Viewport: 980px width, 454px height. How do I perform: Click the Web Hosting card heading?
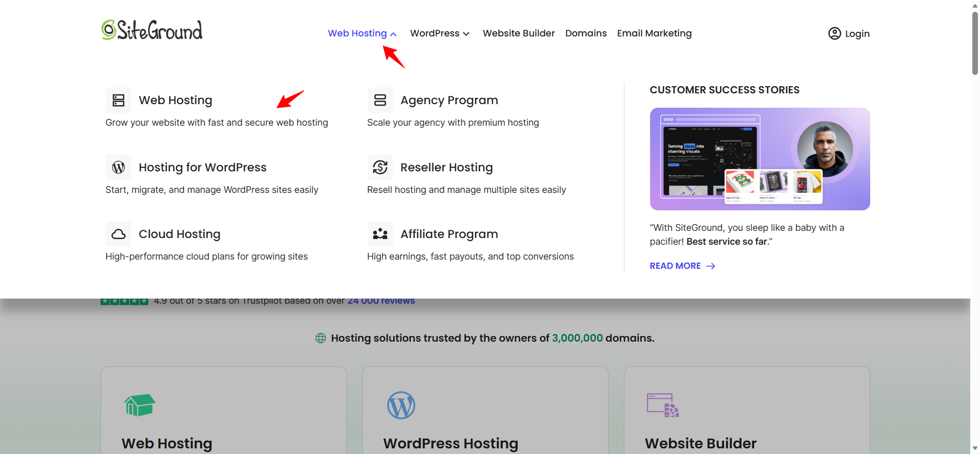[167, 443]
